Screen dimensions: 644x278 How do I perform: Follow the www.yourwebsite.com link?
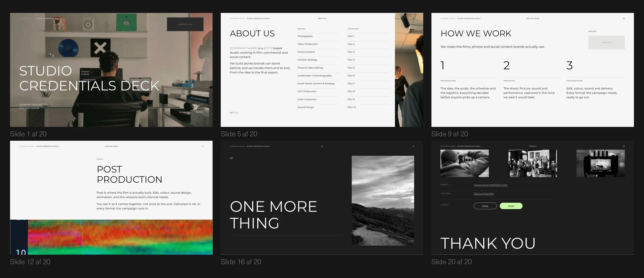pos(491,185)
